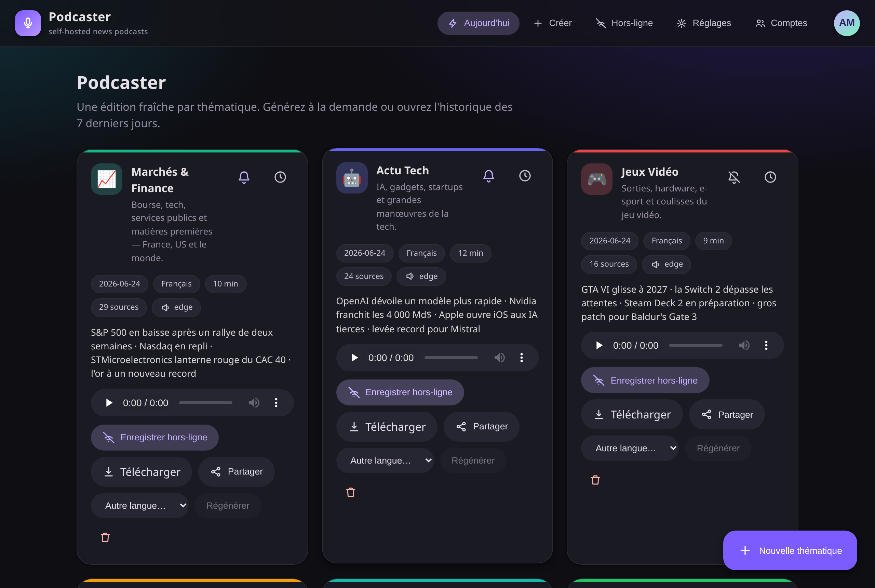The height and width of the screenshot is (588, 875).
Task: Expand Autre langue selector on Jeux Vidéo
Action: [630, 448]
